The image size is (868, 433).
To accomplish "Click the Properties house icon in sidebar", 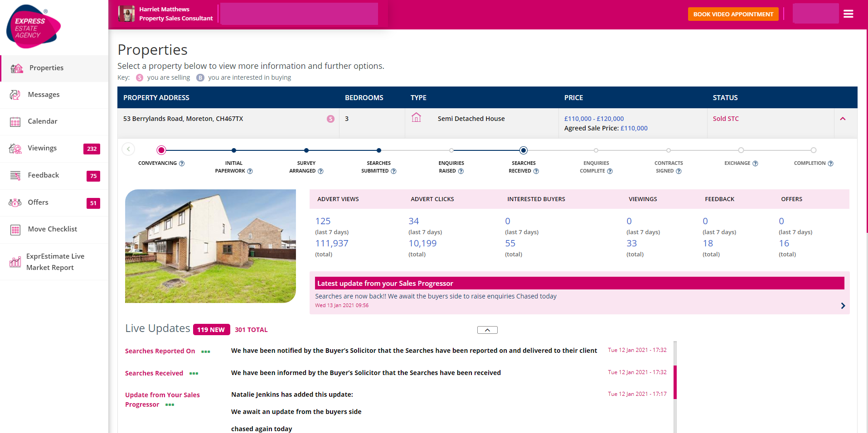I will (17, 68).
